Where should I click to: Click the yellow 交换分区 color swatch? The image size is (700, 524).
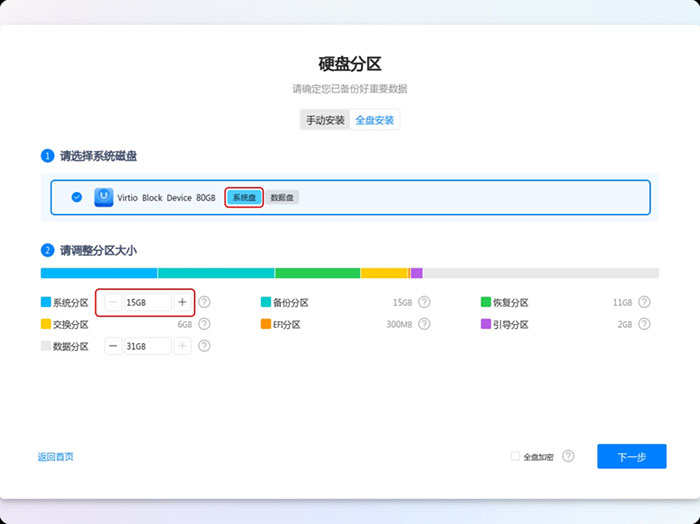tap(46, 324)
